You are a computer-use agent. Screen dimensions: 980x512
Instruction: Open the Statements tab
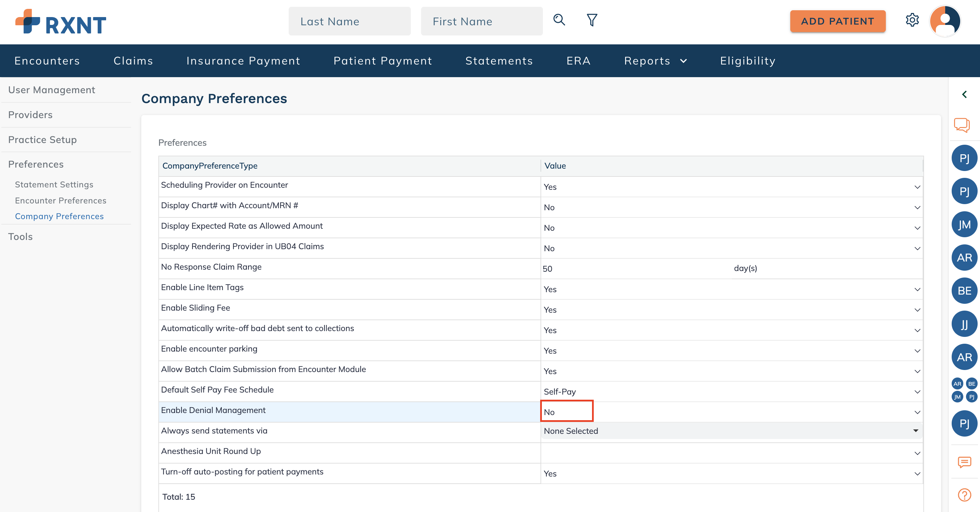[499, 61]
